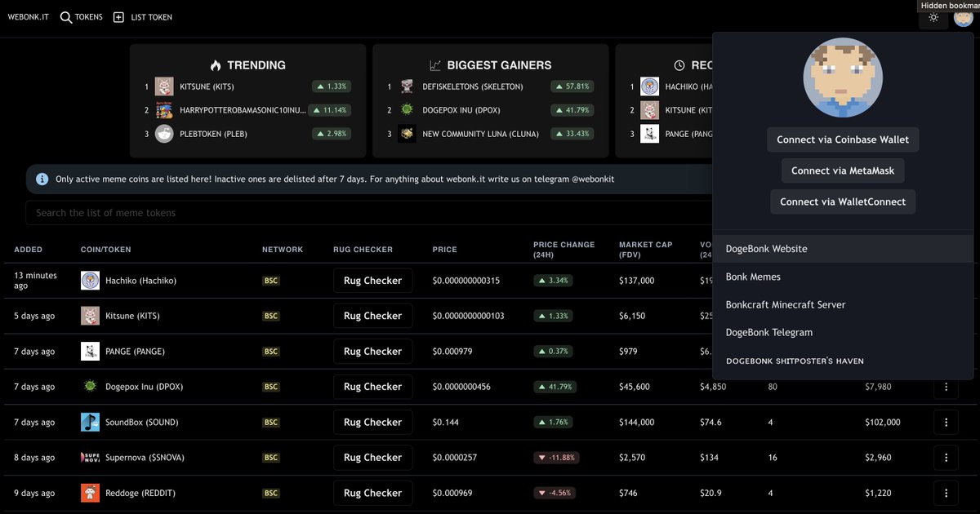This screenshot has height=514, width=980.
Task: Open the three-dot menu on the Reddoge row
Action: [946, 493]
